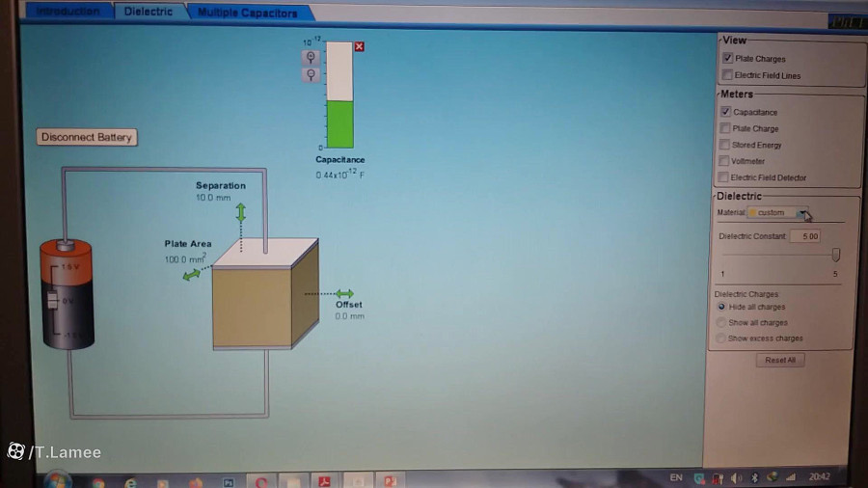The image size is (868, 488).
Task: Click the green capacitance meter bar
Action: point(339,124)
